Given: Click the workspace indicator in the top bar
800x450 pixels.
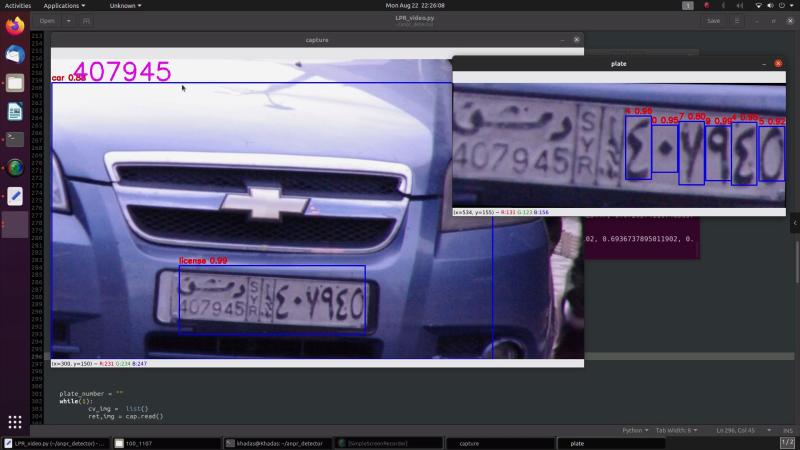Looking at the screenshot, I should coord(688,6).
